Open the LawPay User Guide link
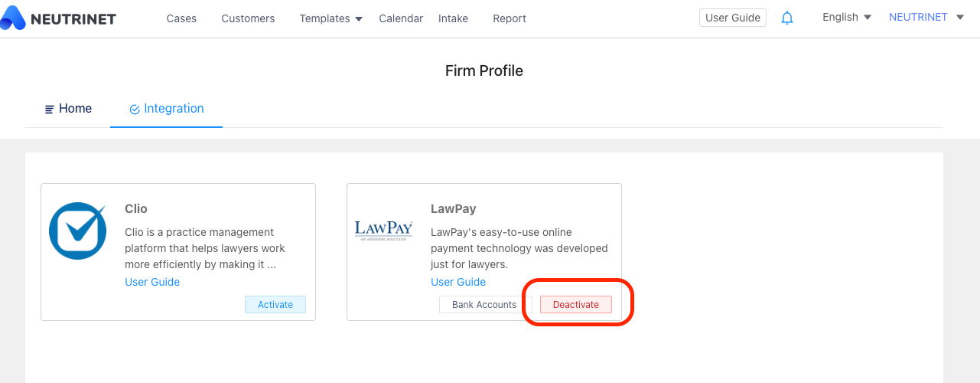980x383 pixels. click(458, 282)
